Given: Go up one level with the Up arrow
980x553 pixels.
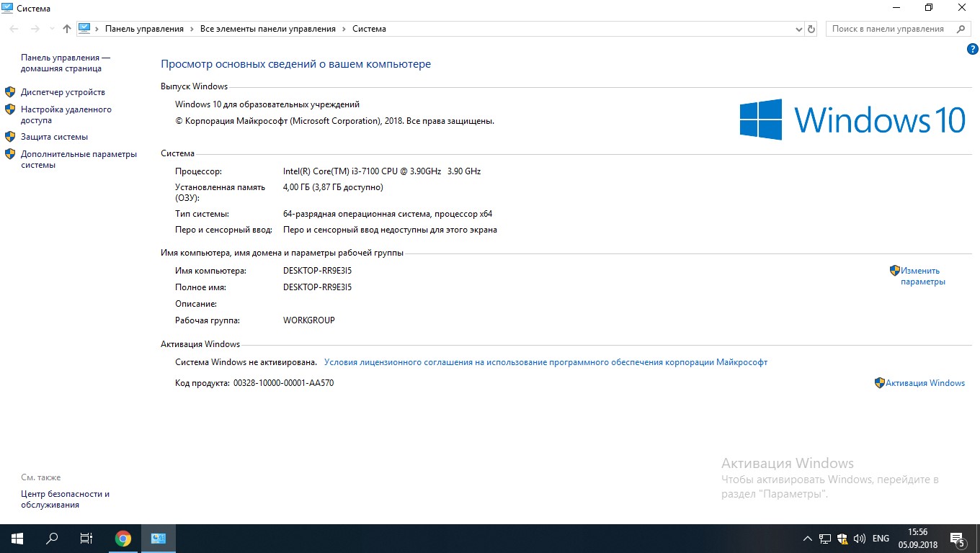Looking at the screenshot, I should (x=67, y=29).
